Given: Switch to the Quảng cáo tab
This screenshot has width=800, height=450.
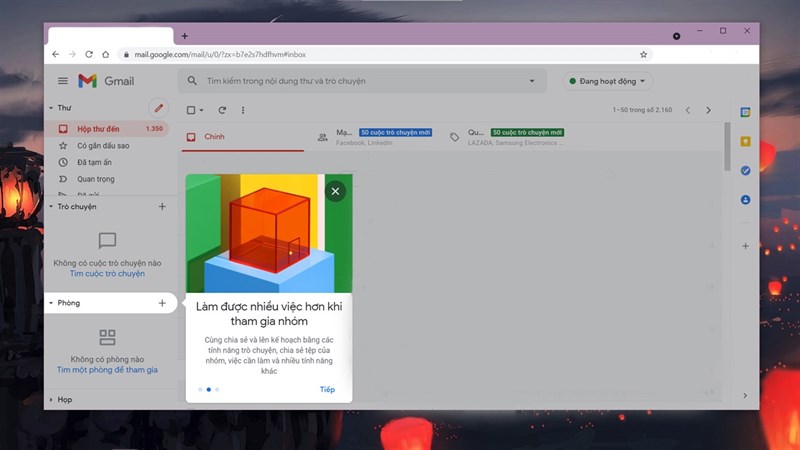Looking at the screenshot, I should pos(507,137).
